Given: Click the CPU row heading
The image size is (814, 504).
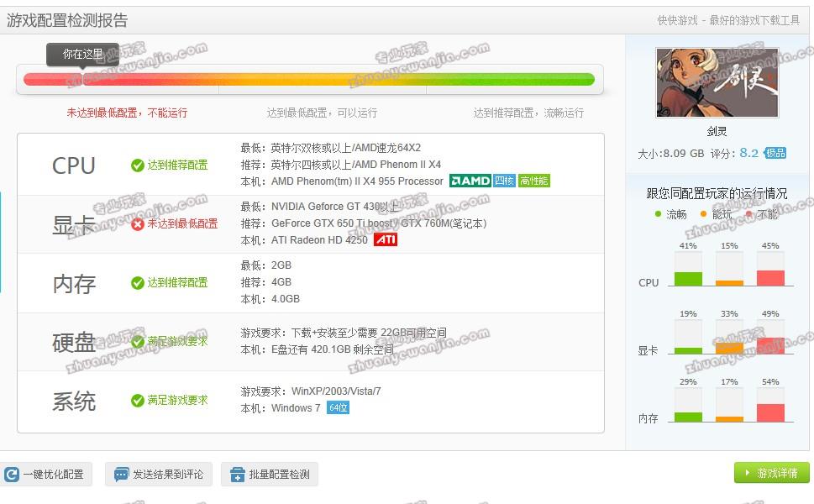Looking at the screenshot, I should (x=74, y=165).
